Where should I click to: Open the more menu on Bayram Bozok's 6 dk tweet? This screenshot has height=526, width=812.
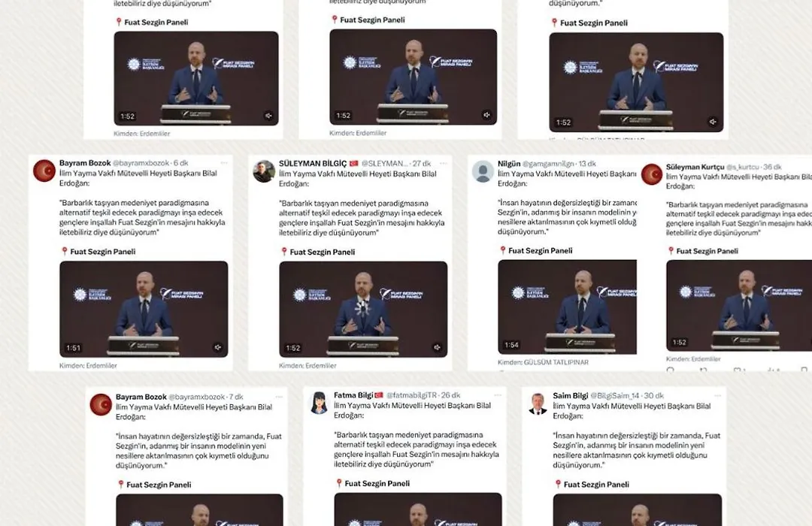pos(224,162)
